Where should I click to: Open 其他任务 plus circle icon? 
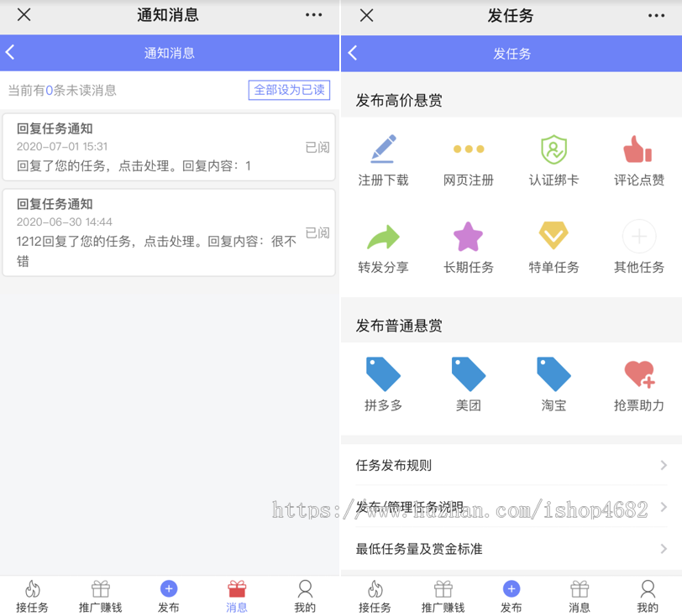(x=639, y=237)
